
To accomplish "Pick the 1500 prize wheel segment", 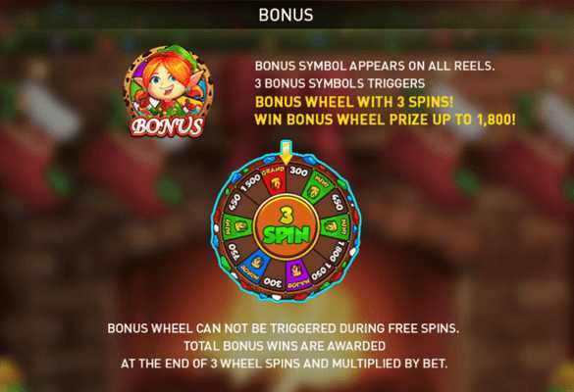I will (x=250, y=182).
